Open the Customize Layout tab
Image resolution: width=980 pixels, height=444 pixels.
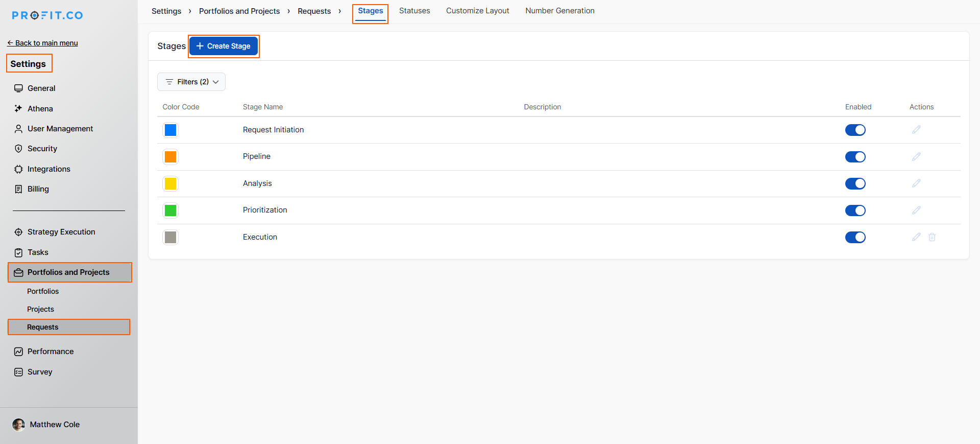pos(477,11)
